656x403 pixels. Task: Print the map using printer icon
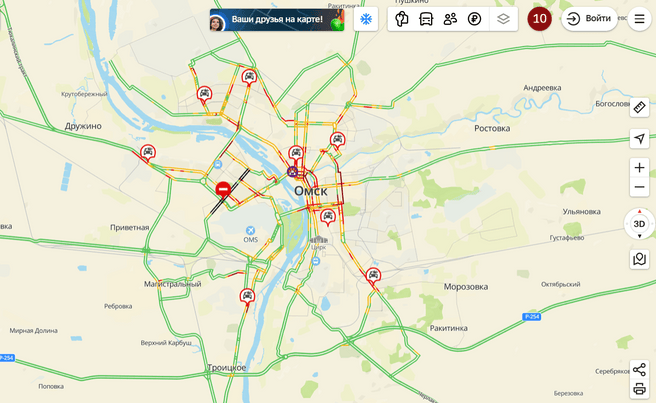(x=639, y=389)
